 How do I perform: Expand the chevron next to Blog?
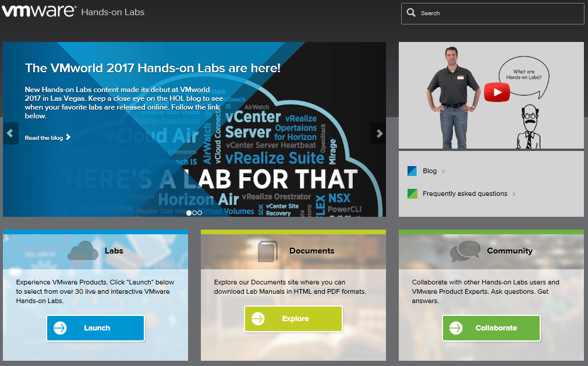click(x=443, y=171)
